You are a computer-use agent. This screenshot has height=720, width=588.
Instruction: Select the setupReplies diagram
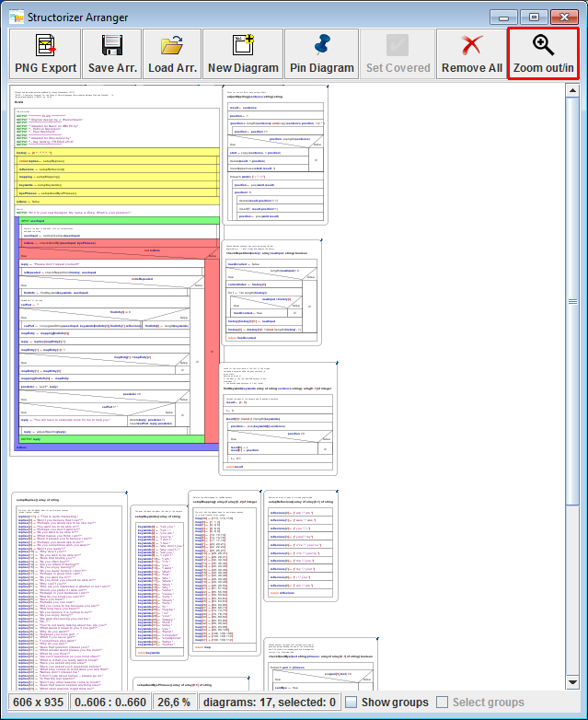[x=69, y=591]
